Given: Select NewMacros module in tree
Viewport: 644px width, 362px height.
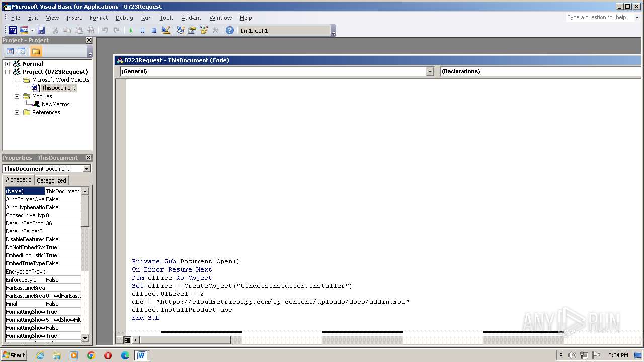Looking at the screenshot, I should click(x=55, y=104).
